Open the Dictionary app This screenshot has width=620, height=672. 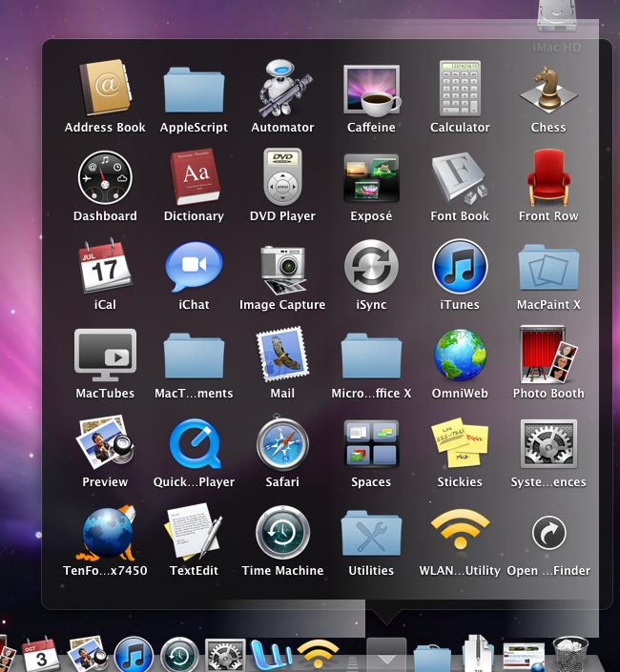click(x=195, y=176)
